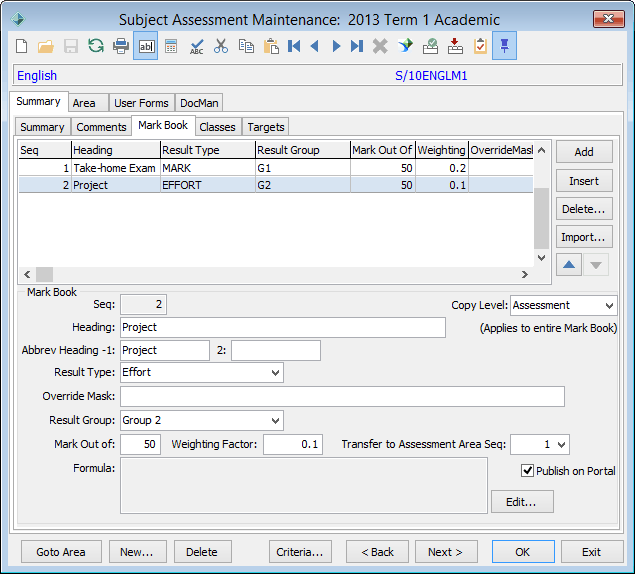
Task: Go to first record icon
Action: 294,46
